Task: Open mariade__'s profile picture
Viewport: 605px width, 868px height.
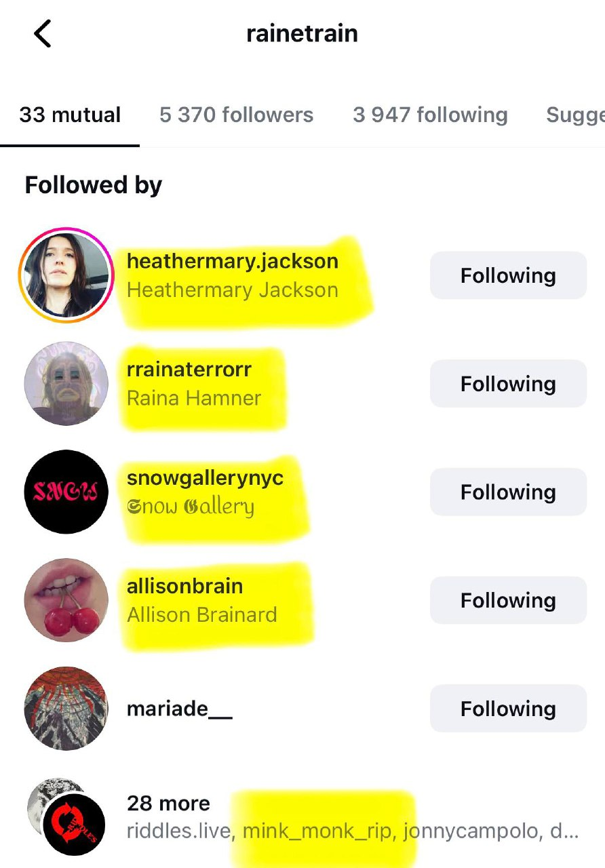Action: pyautogui.click(x=66, y=709)
